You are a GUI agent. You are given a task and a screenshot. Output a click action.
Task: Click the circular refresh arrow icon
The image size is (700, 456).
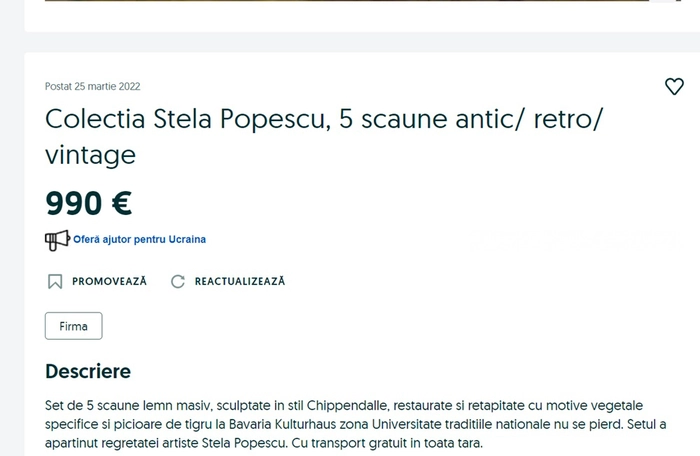click(x=178, y=281)
